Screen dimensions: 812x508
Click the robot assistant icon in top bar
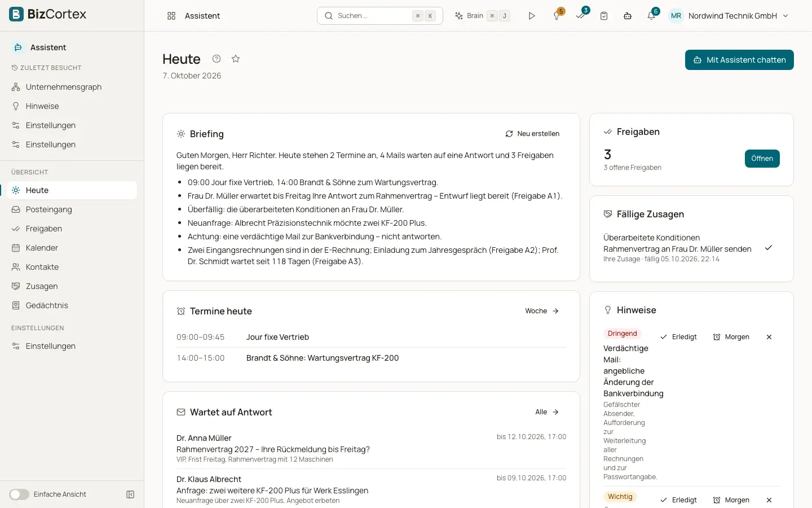(628, 16)
